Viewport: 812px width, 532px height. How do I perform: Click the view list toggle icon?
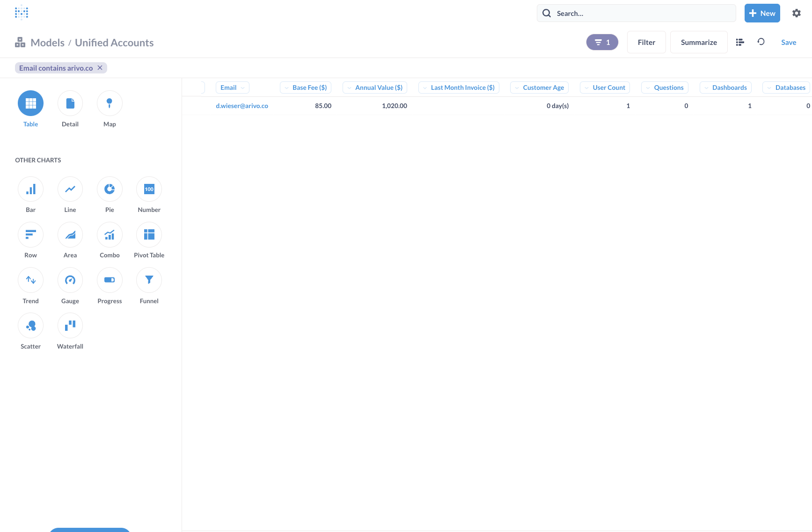[739, 42]
